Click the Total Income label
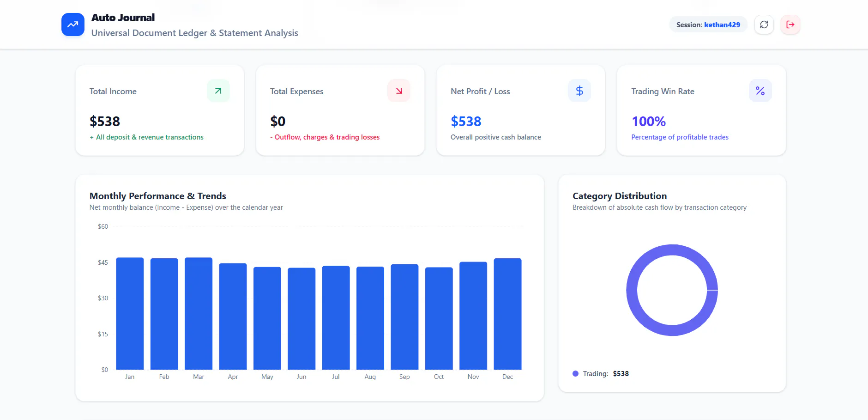 [113, 91]
